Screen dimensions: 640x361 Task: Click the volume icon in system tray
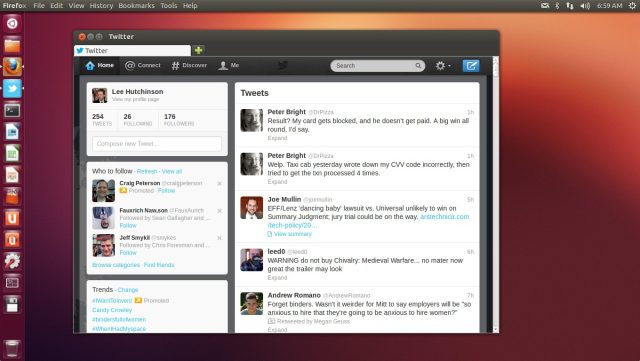point(585,6)
